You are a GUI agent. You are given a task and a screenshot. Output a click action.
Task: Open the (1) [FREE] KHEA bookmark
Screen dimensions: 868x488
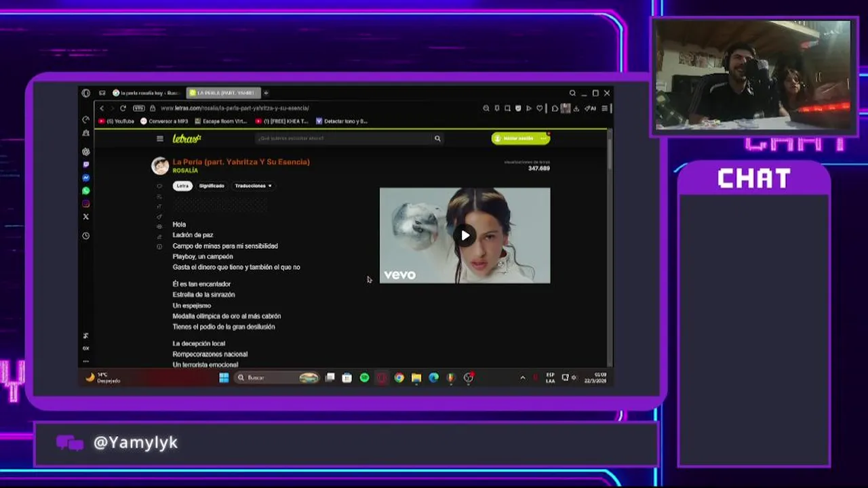[282, 121]
